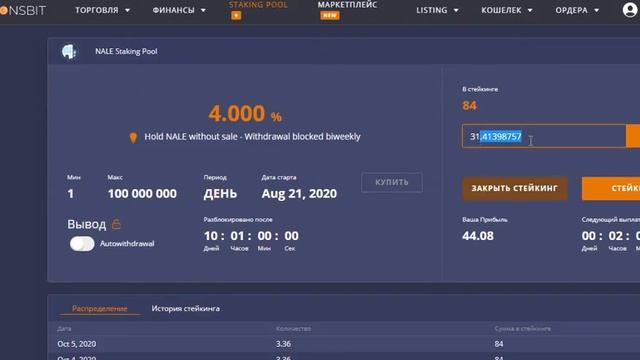
Task: Expand the Торговля dropdown menu
Action: pyautogui.click(x=102, y=10)
